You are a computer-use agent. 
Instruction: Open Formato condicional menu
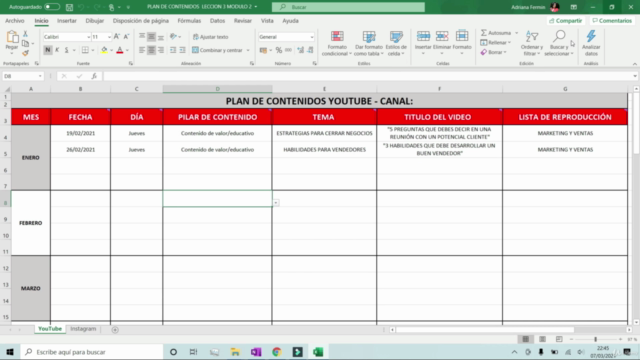337,43
